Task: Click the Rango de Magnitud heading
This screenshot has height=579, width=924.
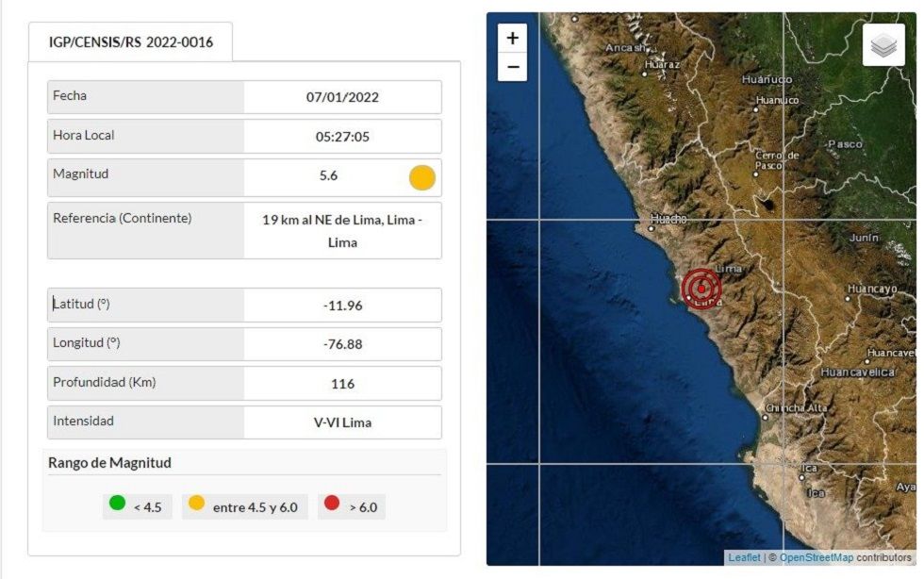Action: pyautogui.click(x=109, y=463)
